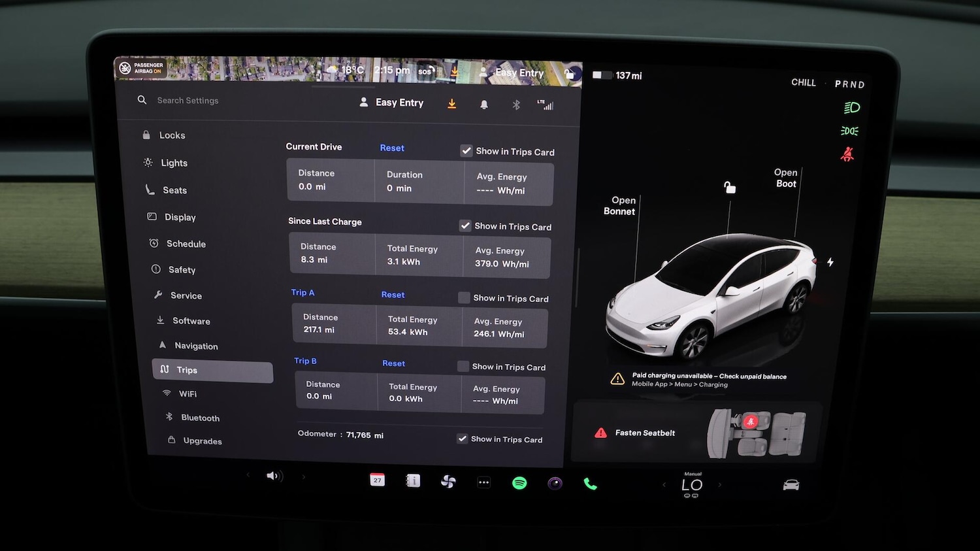
Task: Tap the battery range 137 mi indicator
Action: pyautogui.click(x=617, y=76)
